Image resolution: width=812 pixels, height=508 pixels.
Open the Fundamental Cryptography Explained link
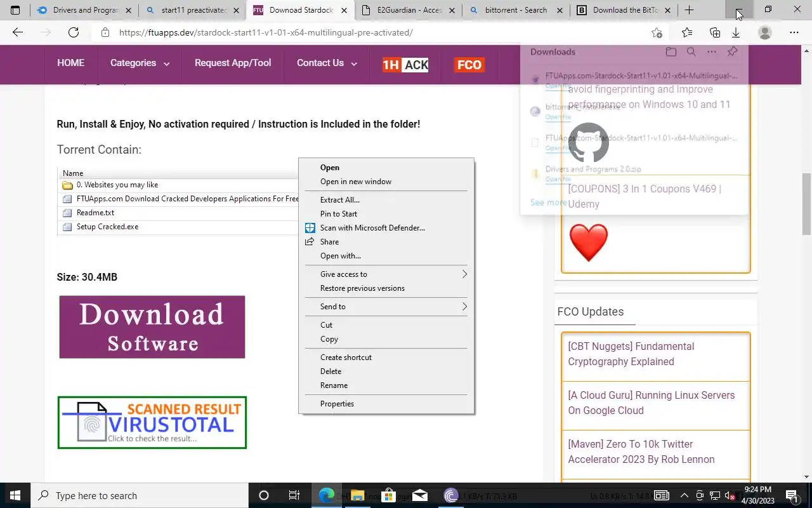pyautogui.click(x=631, y=354)
